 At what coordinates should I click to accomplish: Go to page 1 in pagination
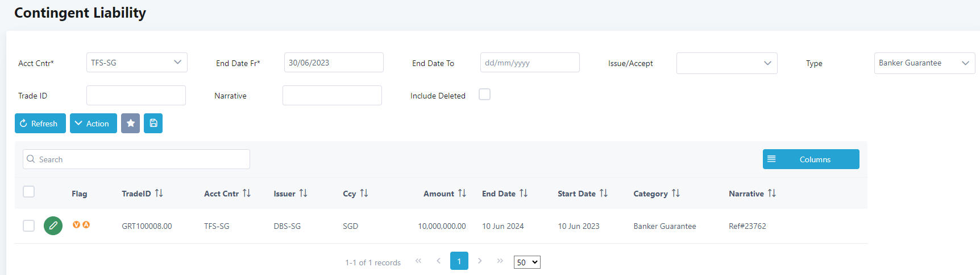point(459,261)
